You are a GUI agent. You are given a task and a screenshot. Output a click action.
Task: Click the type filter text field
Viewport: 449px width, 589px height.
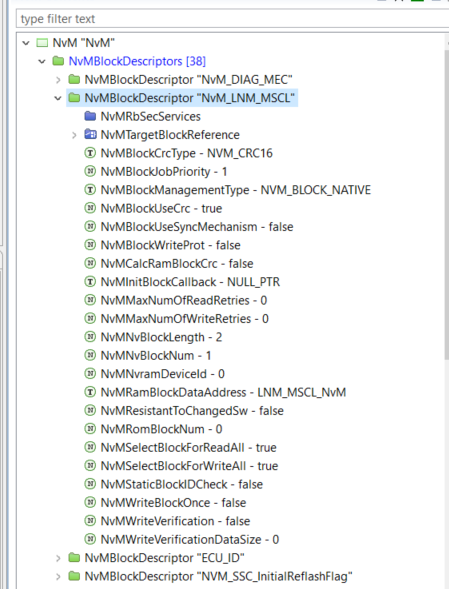(x=232, y=18)
